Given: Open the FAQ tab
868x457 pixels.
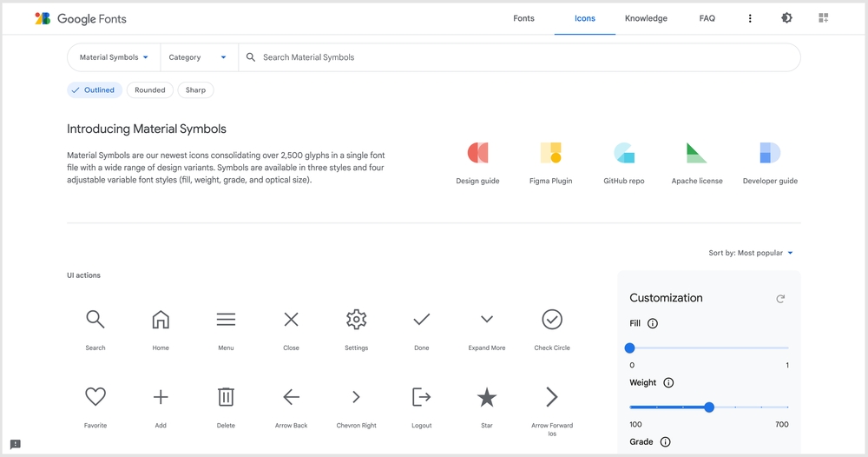Looking at the screenshot, I should 707,18.
